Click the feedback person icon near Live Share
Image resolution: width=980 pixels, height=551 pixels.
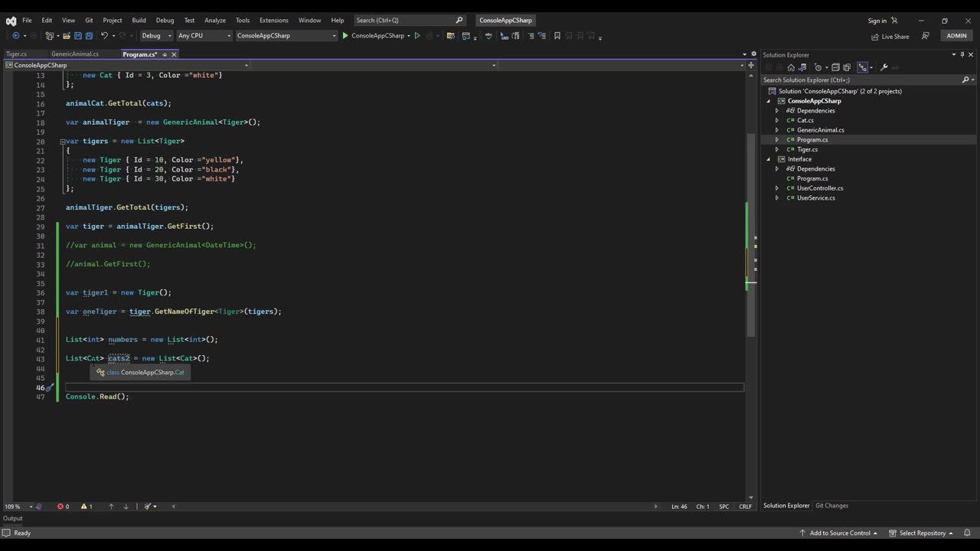point(926,36)
